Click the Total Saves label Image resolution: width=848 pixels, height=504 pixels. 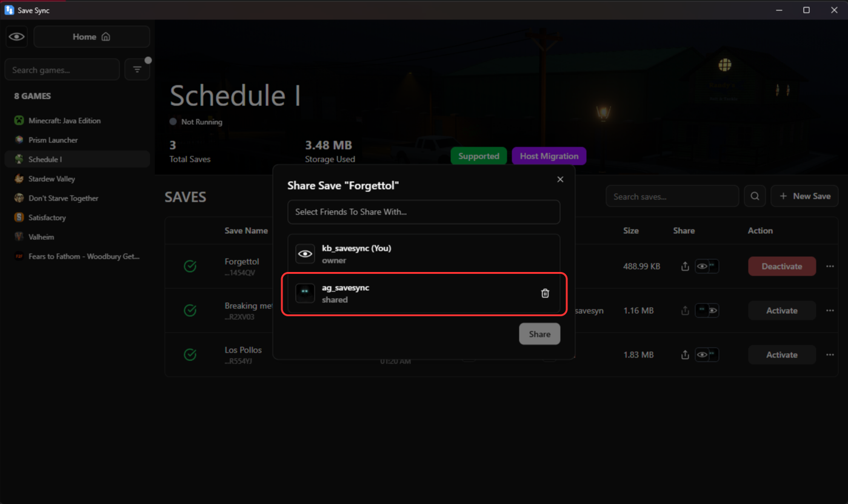(190, 159)
